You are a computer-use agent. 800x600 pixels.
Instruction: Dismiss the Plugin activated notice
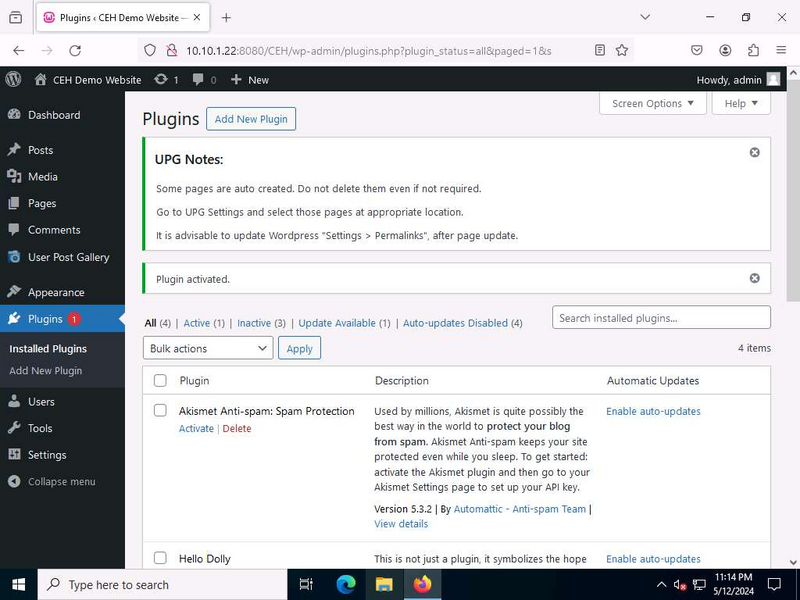[x=755, y=278]
